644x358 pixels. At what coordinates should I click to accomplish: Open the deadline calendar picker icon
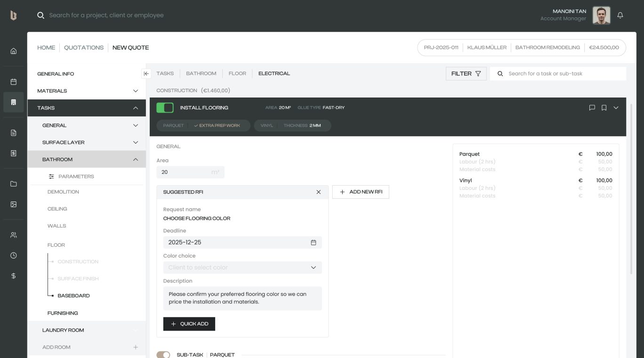[314, 243]
